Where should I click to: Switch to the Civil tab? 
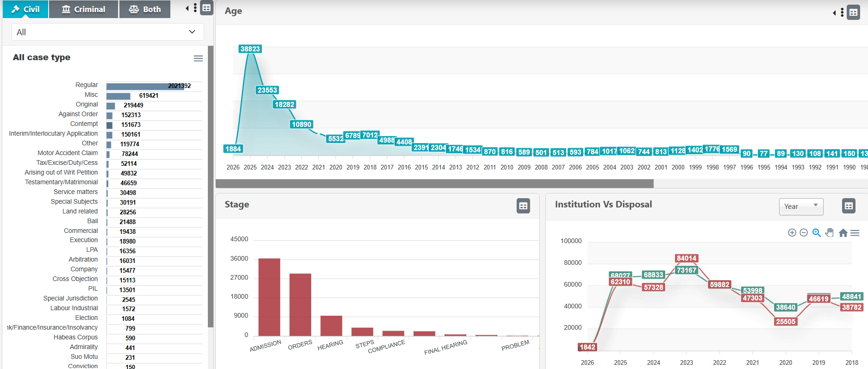25,9
